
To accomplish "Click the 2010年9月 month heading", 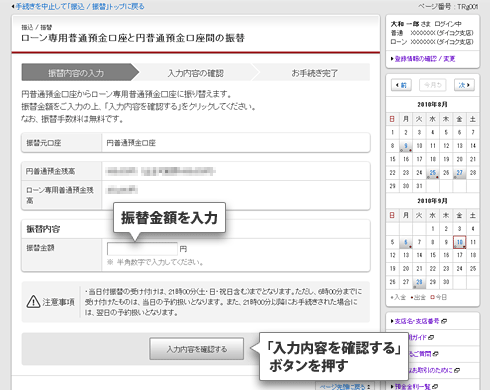I will (432, 201).
